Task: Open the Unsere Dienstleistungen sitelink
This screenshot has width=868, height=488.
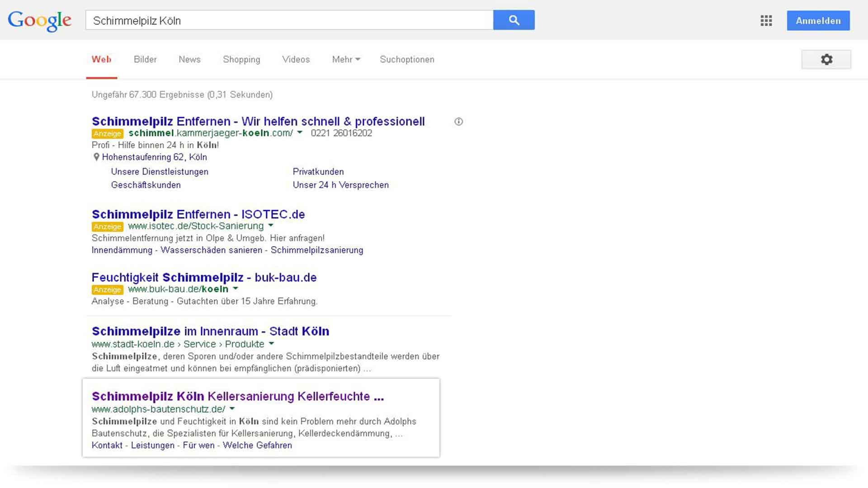Action: pyautogui.click(x=160, y=172)
